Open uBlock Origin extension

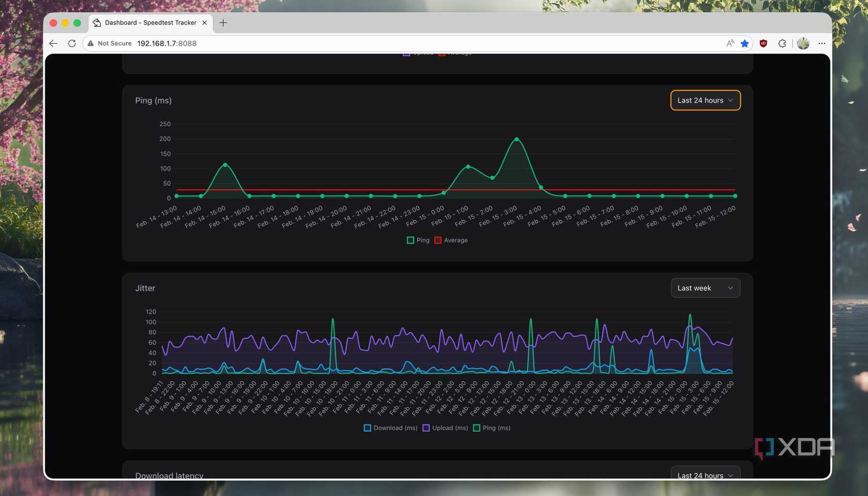(763, 43)
